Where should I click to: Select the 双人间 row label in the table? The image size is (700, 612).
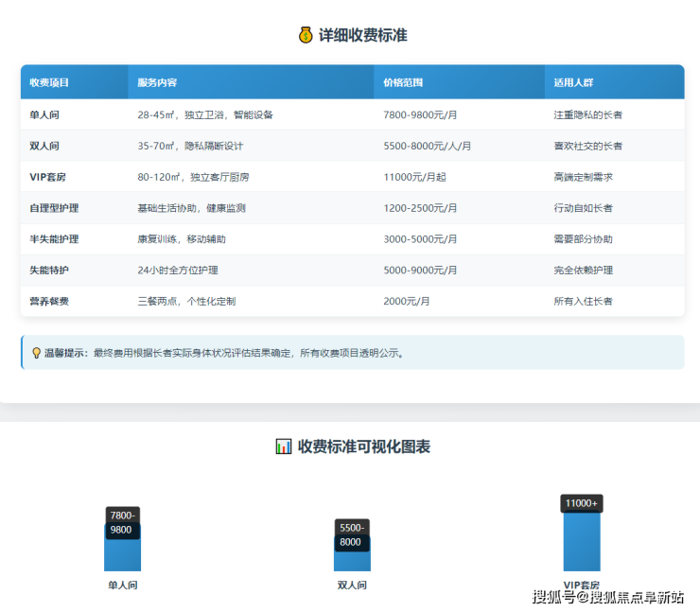(x=44, y=146)
